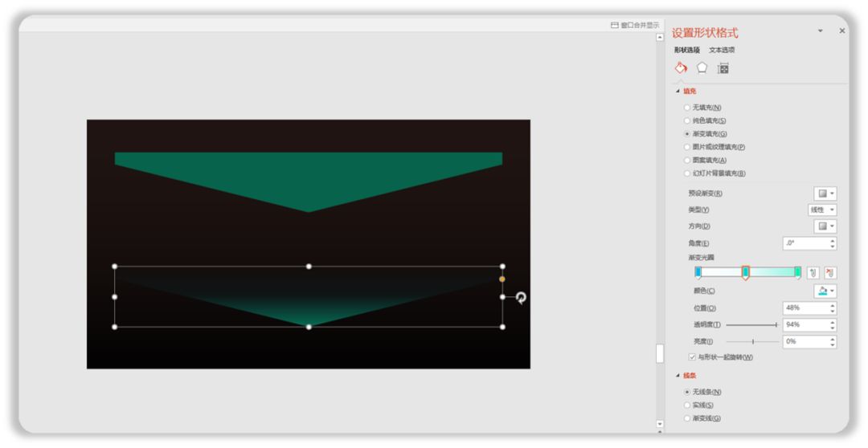Select 渐变线(G) radio option
868x448 pixels.
tap(702, 418)
